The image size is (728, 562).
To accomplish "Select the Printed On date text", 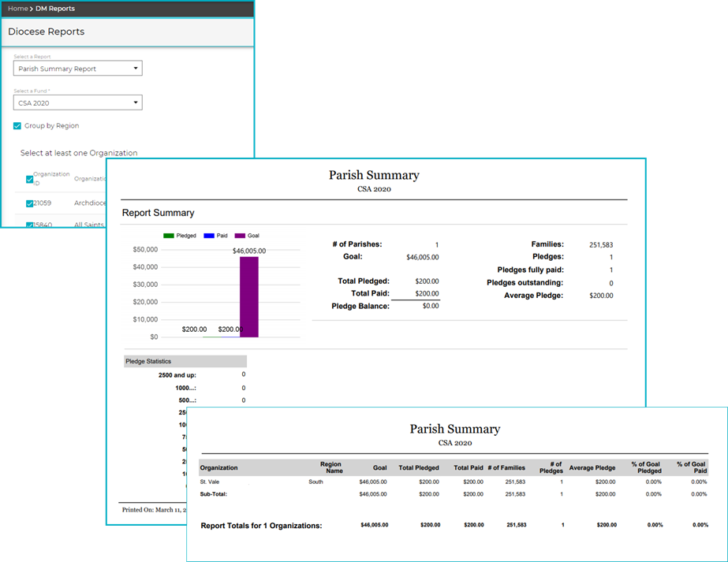I will (x=154, y=509).
